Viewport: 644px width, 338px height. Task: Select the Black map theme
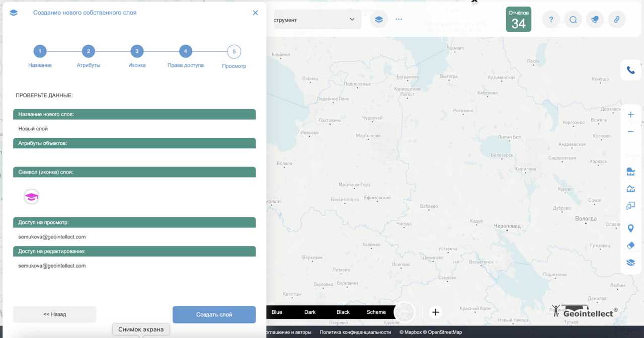tap(343, 312)
